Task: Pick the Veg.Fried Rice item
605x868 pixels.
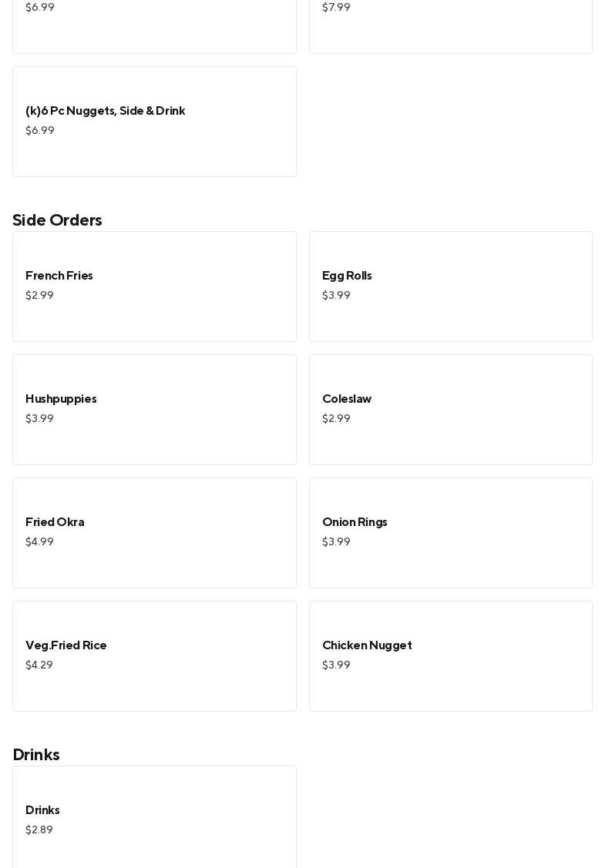Action: 154,655
